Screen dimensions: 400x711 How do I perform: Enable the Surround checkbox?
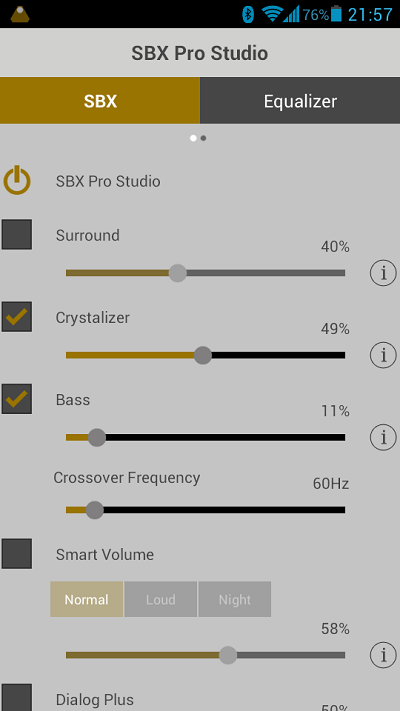pyautogui.click(x=17, y=234)
